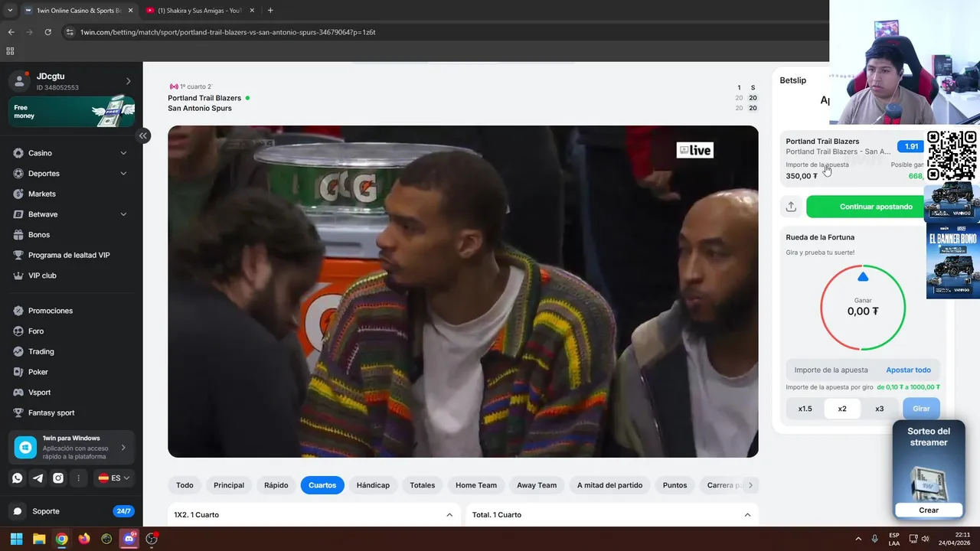Share the betslip with the upload icon
Image resolution: width=980 pixels, height=551 pixels.
(791, 207)
